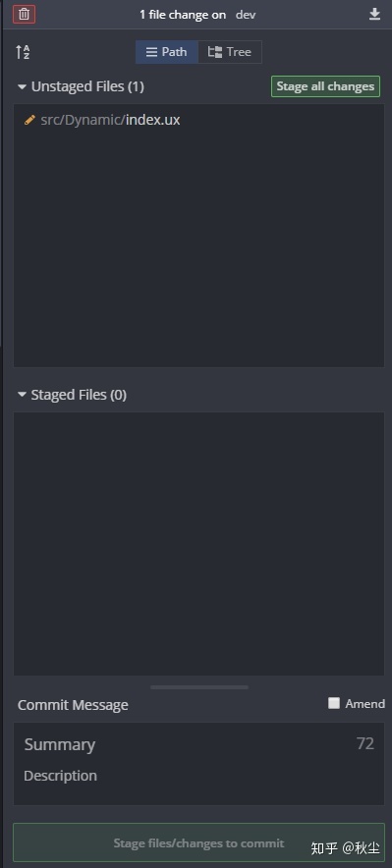The image size is (392, 868).
Task: Collapse the Staged Files section
Action: click(23, 395)
